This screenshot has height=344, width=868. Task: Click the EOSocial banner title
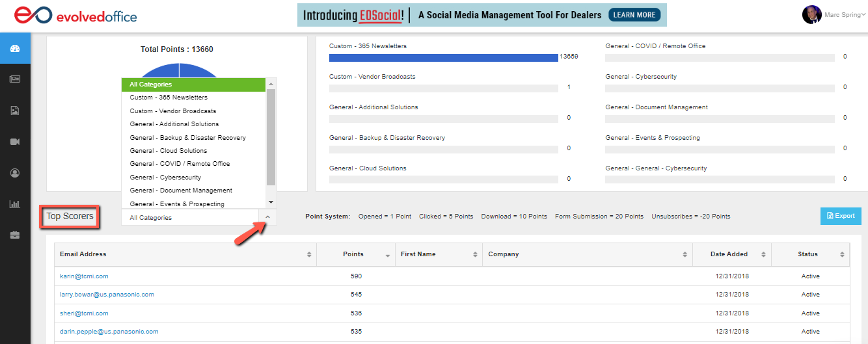point(353,14)
